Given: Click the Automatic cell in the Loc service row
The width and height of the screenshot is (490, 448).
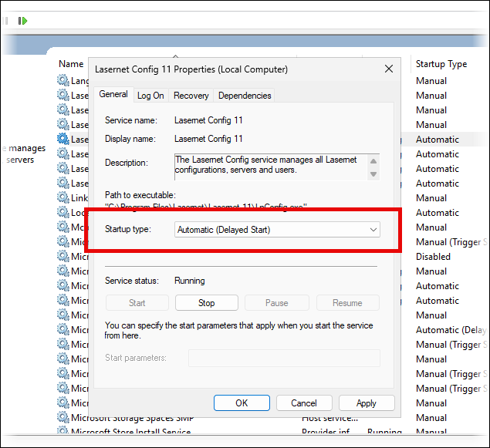Looking at the screenshot, I should coord(438,213).
